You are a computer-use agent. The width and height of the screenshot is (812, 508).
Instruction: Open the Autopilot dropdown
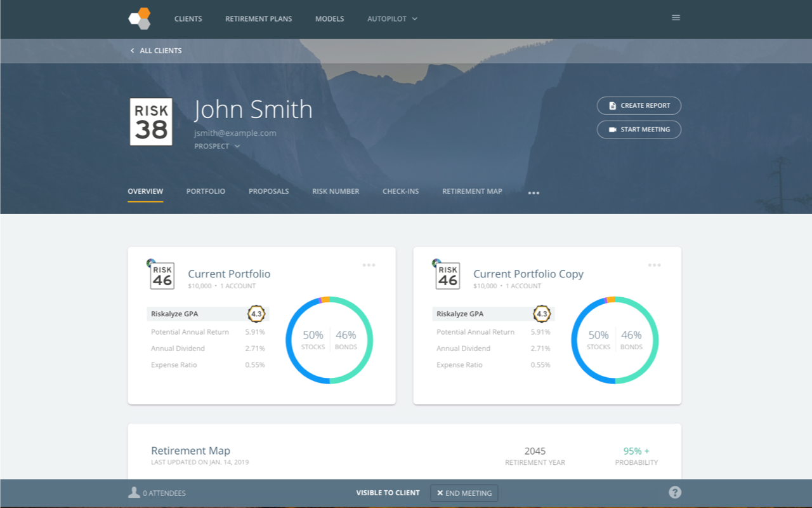[x=392, y=18]
